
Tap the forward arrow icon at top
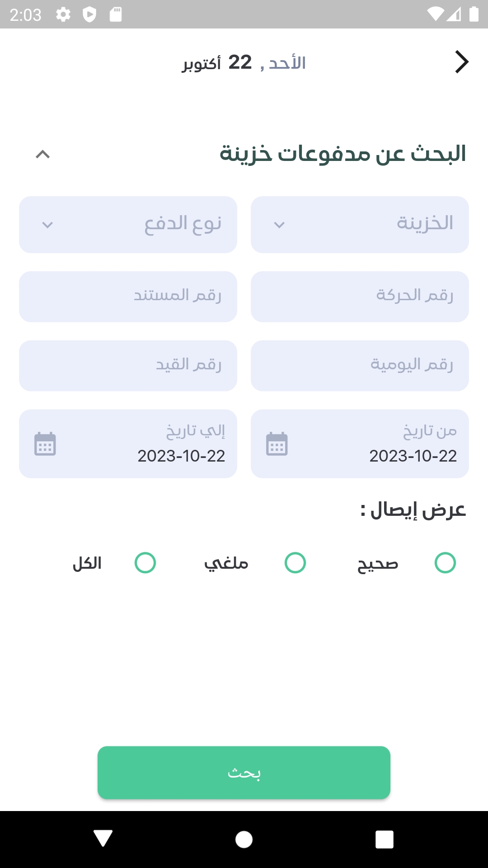(461, 62)
